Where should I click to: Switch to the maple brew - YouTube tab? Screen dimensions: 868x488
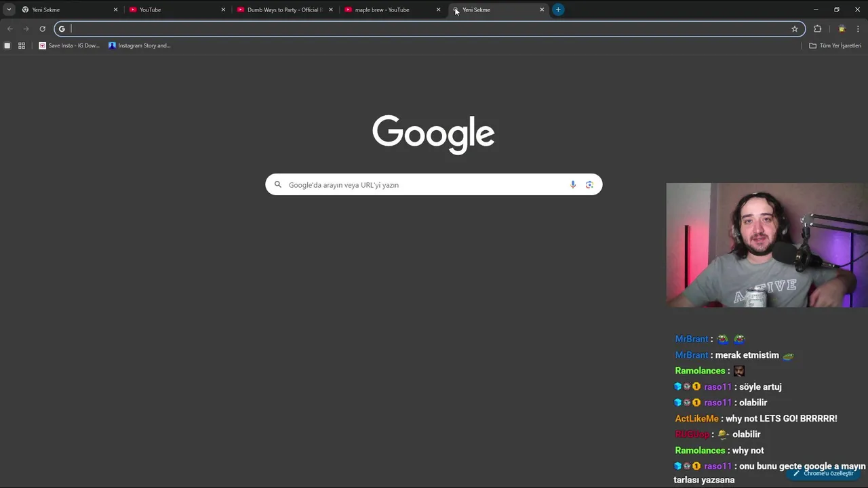pos(392,9)
